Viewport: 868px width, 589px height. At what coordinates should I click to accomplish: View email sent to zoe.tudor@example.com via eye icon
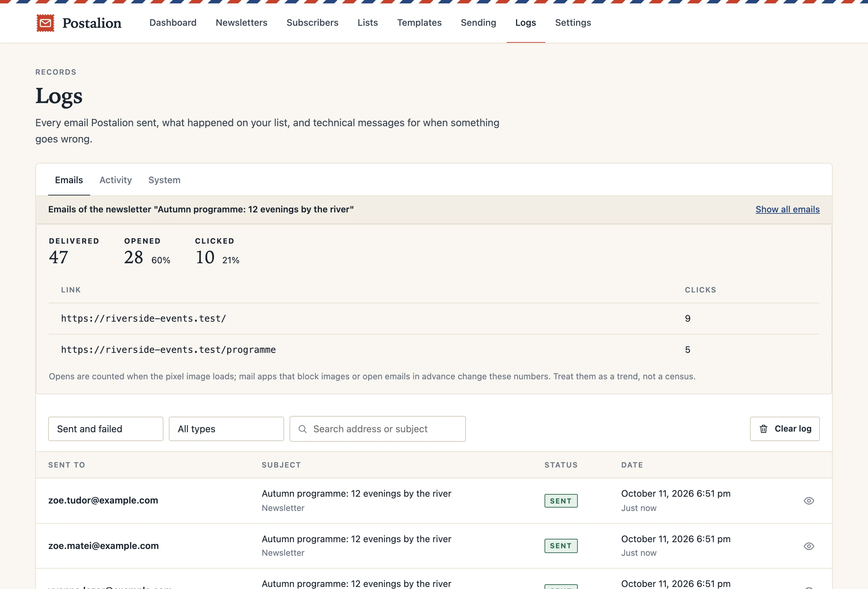[809, 501]
